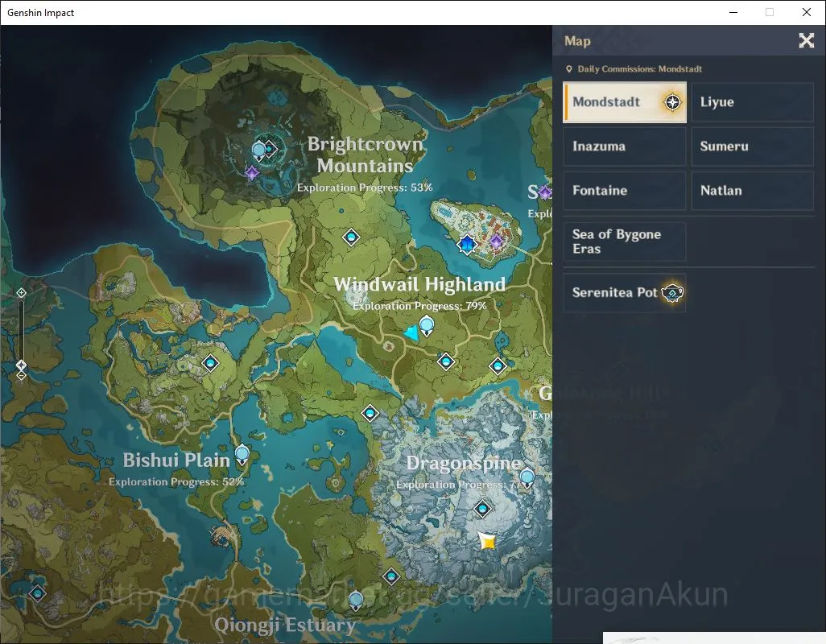Viewport: 826px width, 644px height.
Task: Click the blue pin on Dragonspine's east edge
Action: (x=527, y=479)
